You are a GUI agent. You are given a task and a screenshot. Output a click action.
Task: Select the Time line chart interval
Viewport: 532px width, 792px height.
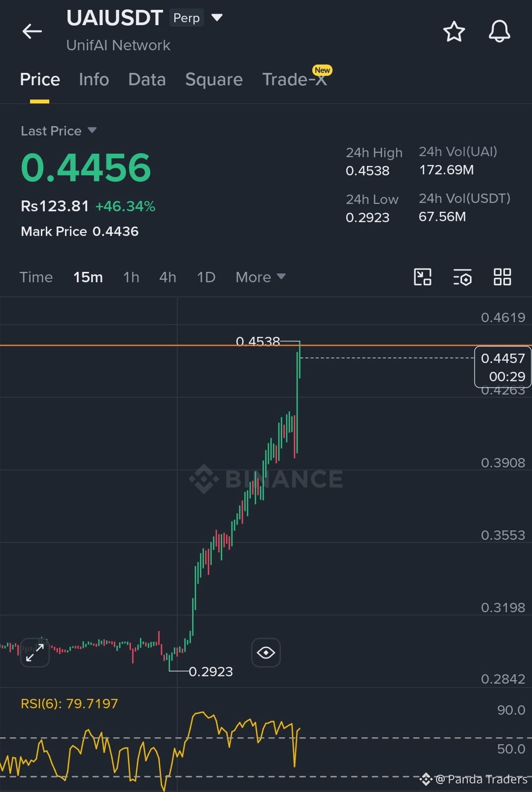[36, 277]
